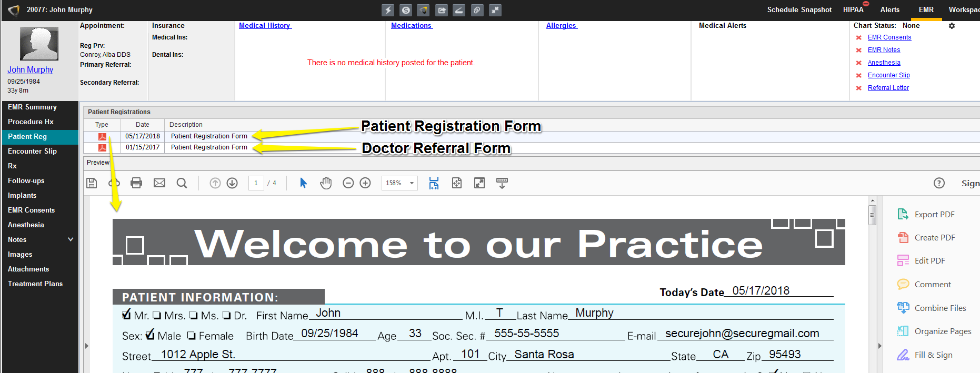Click the fit width scrolling icon
This screenshot has height=373, width=980.
tap(434, 183)
